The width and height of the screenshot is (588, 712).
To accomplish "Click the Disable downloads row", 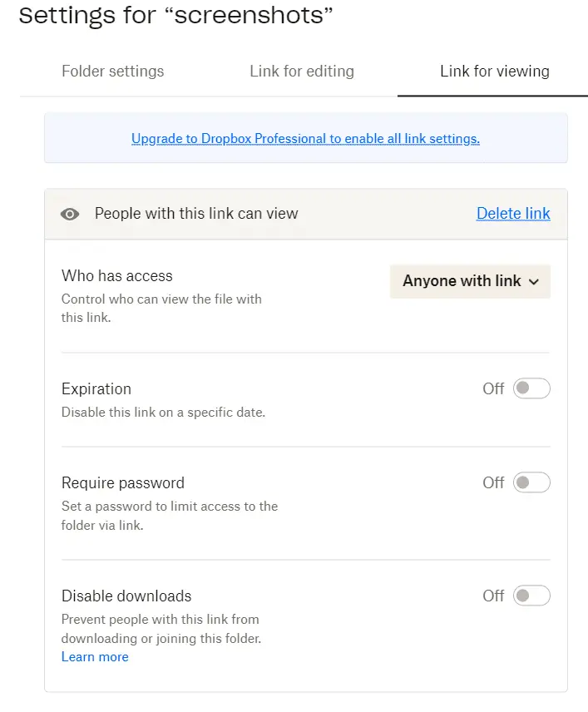I will click(x=126, y=596).
